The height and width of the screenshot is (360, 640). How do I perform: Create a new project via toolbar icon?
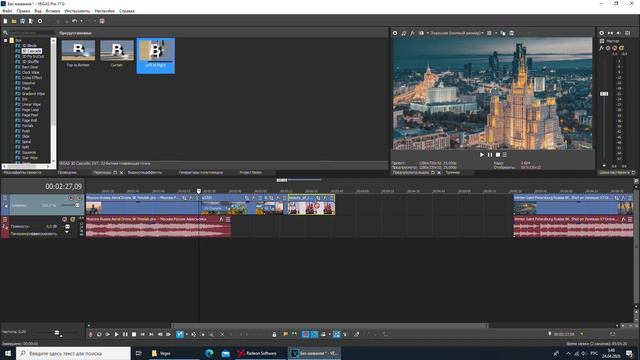[5, 21]
